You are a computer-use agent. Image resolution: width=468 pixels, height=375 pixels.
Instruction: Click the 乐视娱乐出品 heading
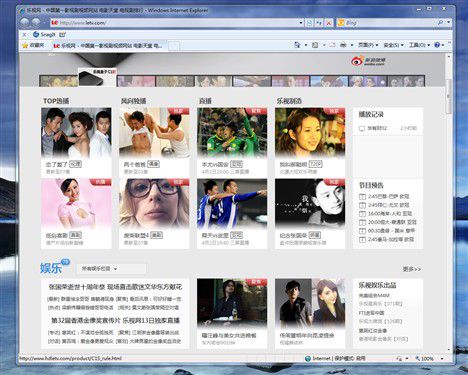pos(377,285)
